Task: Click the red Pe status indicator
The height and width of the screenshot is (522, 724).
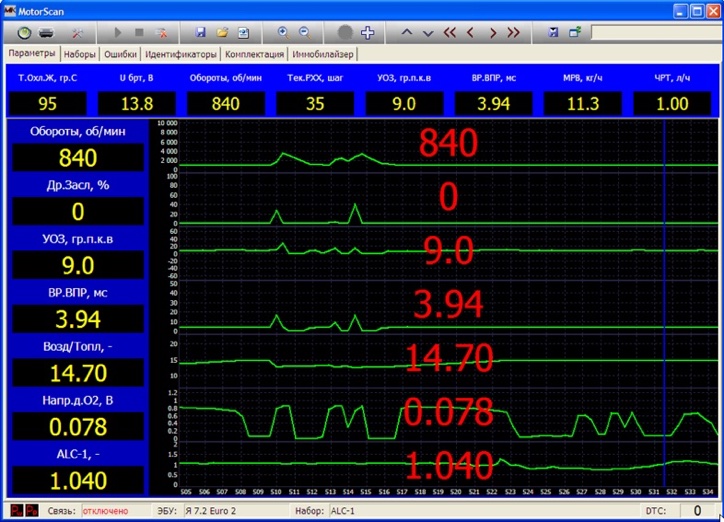Action: (x=32, y=511)
